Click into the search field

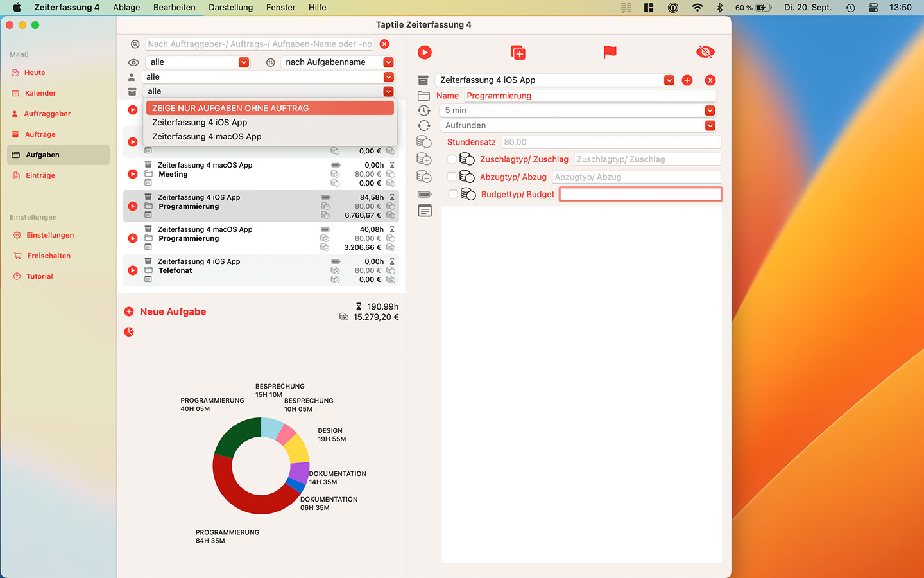pos(259,44)
